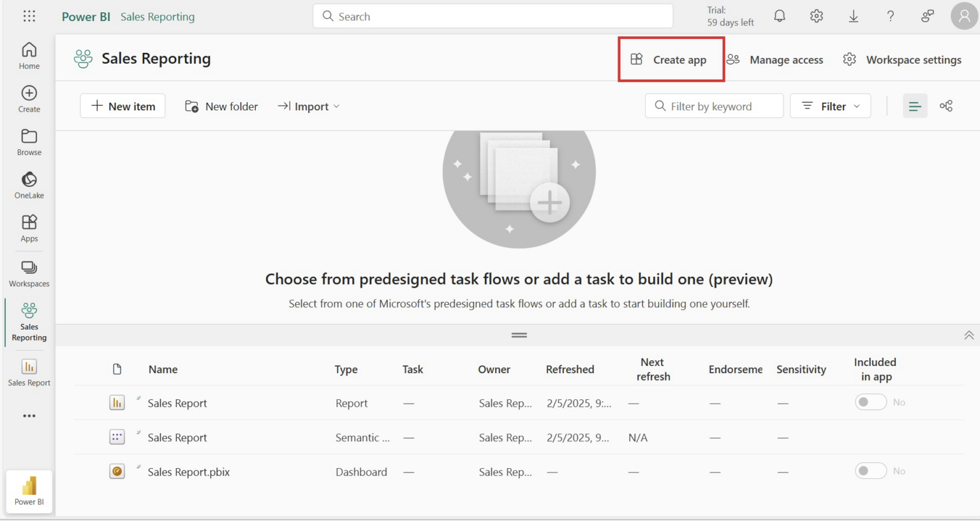Open the Sales Report pinned item in sidebar
This screenshot has height=521, width=980.
click(x=29, y=373)
